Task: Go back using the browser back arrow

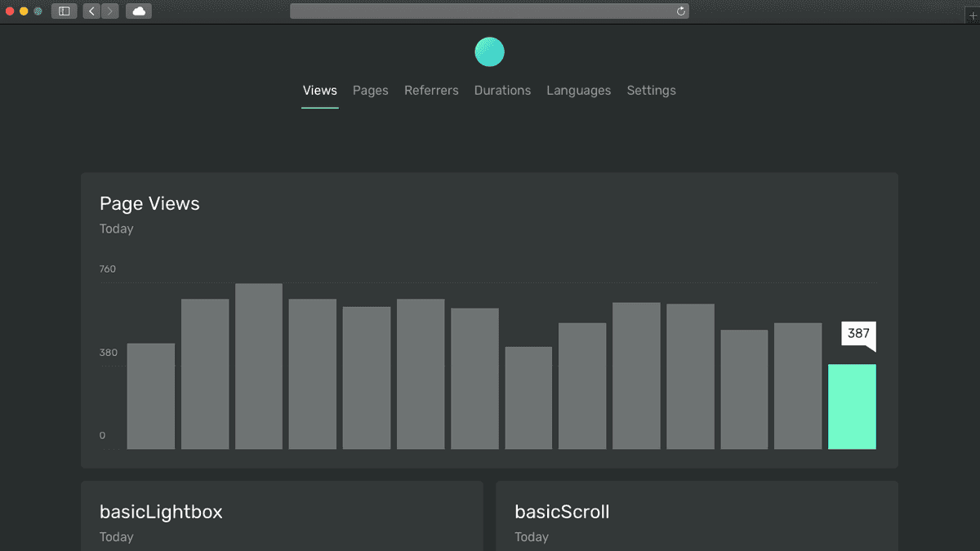Action: click(91, 11)
